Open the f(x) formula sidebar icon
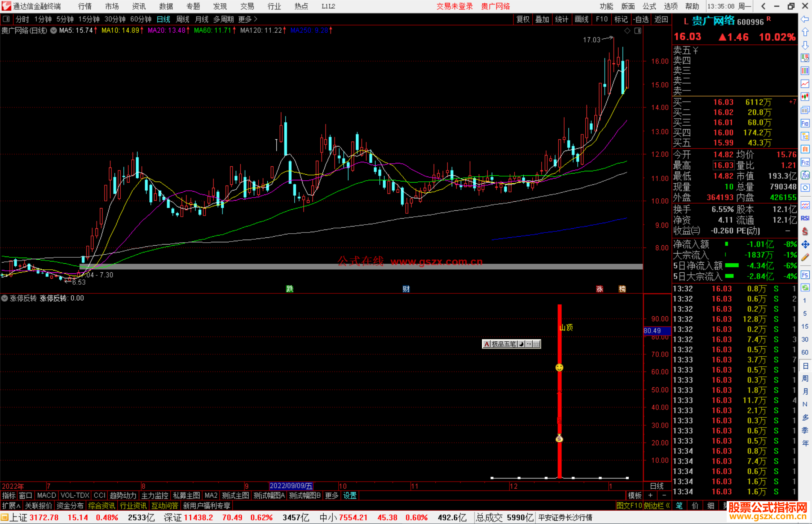This screenshot has height=524, width=812. point(805,175)
